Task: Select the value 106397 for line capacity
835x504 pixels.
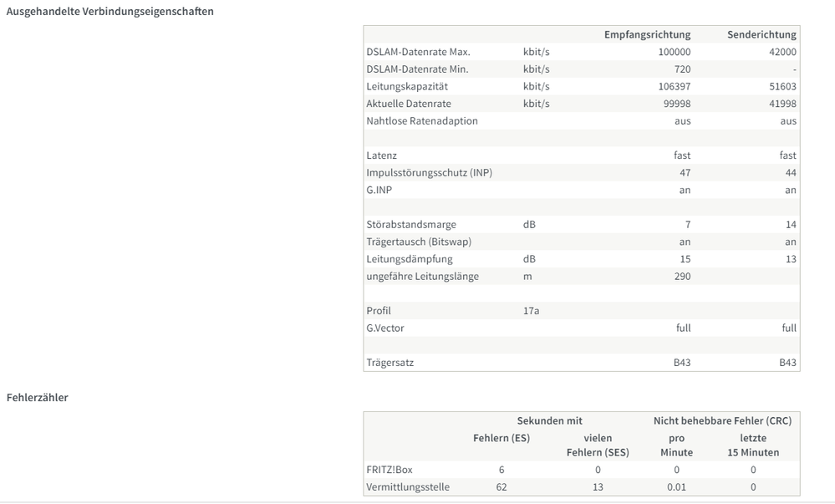Action: pos(675,86)
